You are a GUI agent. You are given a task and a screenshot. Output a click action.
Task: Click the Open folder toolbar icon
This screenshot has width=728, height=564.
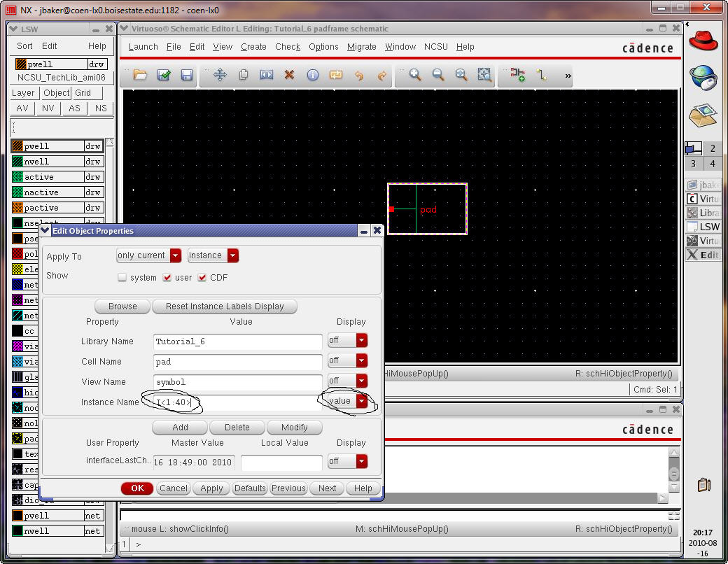click(140, 75)
